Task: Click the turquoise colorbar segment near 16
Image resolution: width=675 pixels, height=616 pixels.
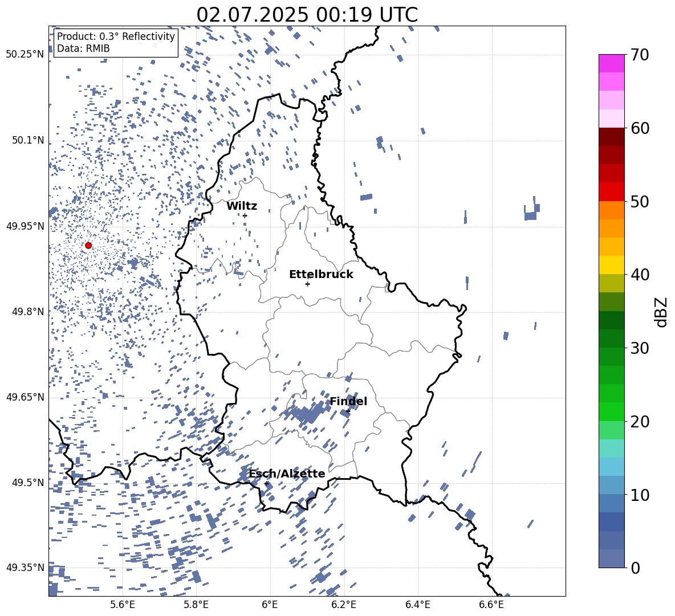Action: coord(611,448)
